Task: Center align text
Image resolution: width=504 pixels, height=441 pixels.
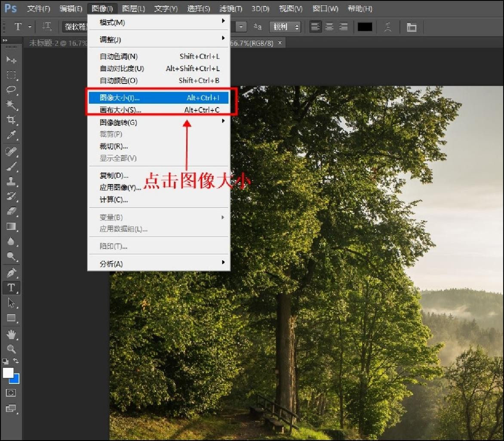Action: (329, 27)
